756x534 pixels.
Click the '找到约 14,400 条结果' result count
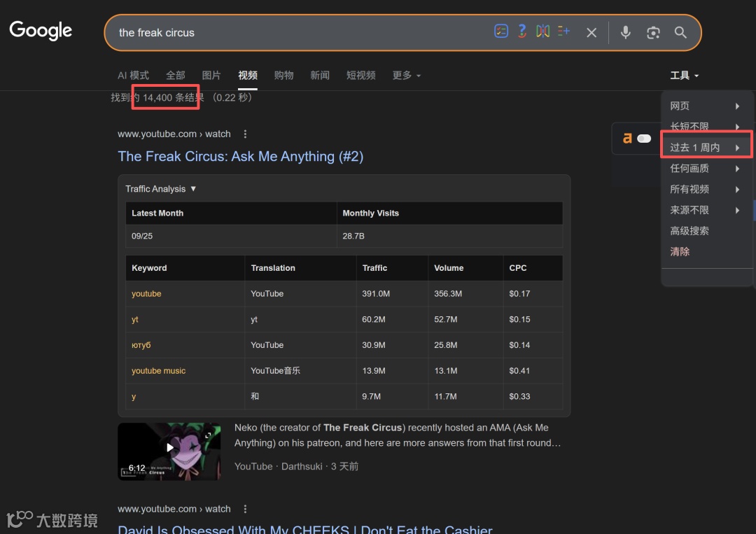click(157, 98)
